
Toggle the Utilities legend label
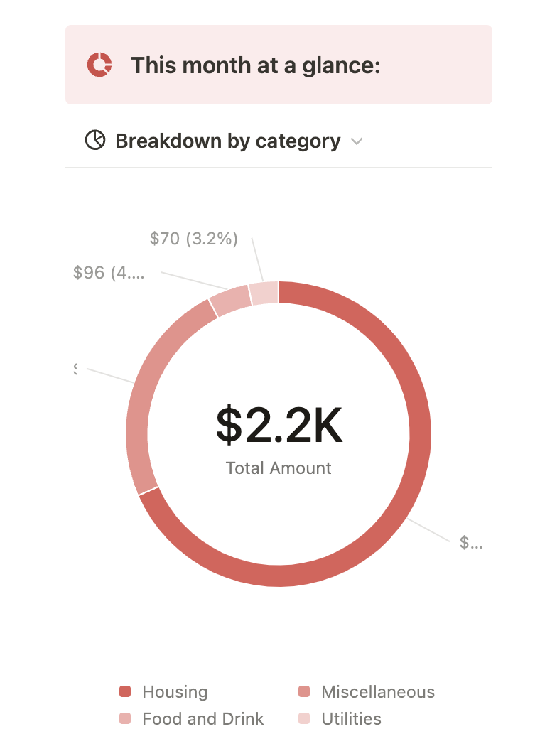(351, 719)
